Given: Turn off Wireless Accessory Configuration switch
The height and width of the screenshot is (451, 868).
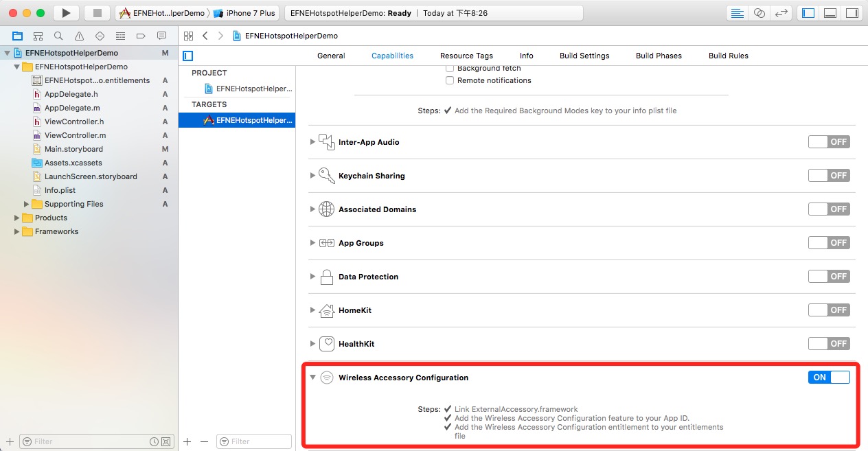Looking at the screenshot, I should [829, 377].
